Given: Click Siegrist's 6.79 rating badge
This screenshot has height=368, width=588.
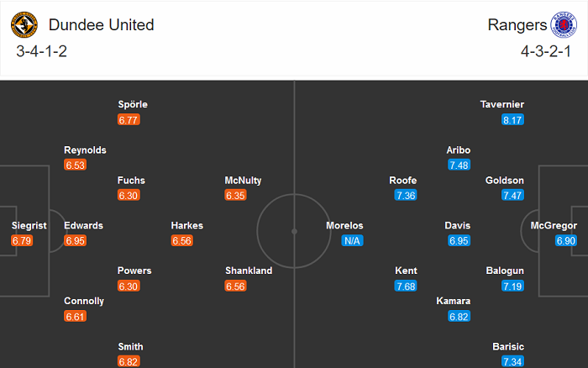Looking at the screenshot, I should pos(23,241).
